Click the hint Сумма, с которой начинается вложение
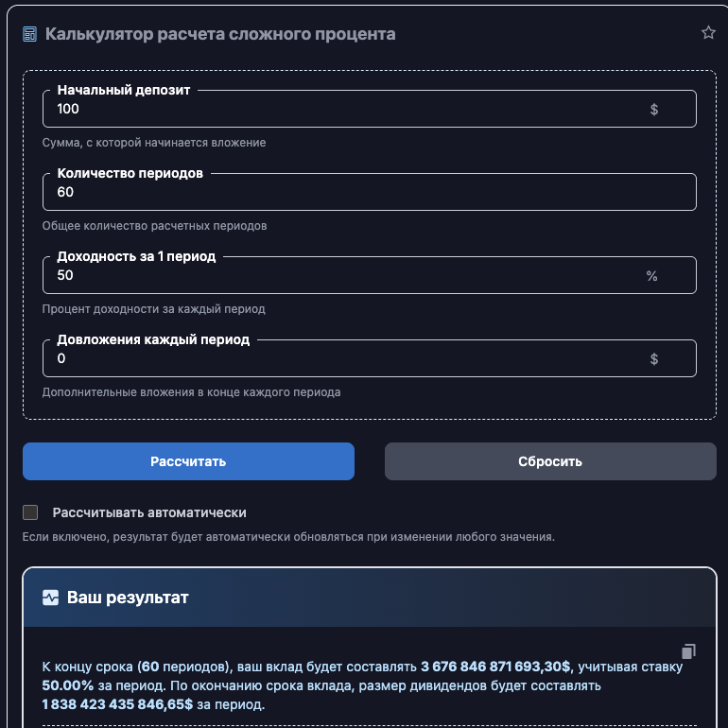 pos(154,143)
